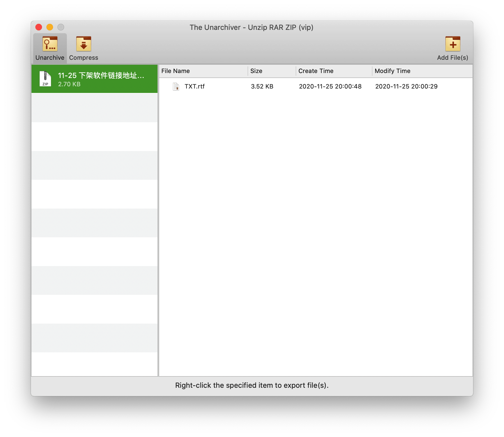
Task: Close the Unarchiver window with red button
Action: [39, 27]
